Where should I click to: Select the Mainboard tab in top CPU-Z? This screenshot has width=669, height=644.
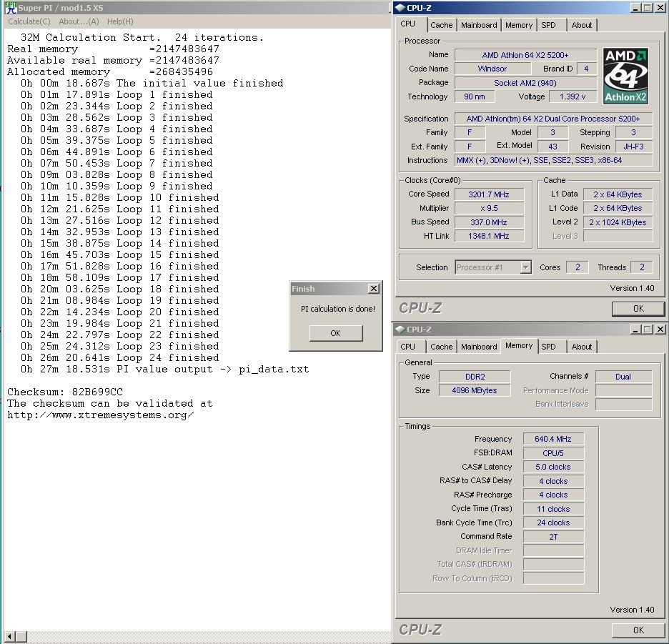[479, 25]
